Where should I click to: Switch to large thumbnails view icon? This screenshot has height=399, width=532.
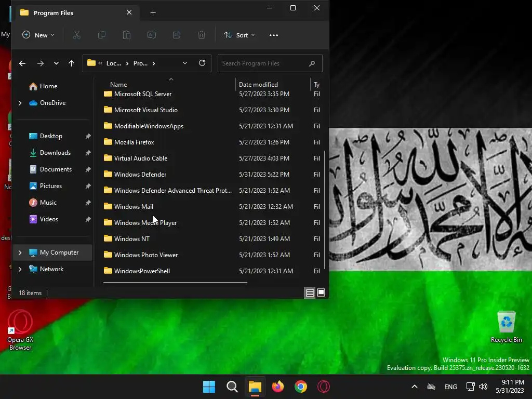[x=321, y=292]
